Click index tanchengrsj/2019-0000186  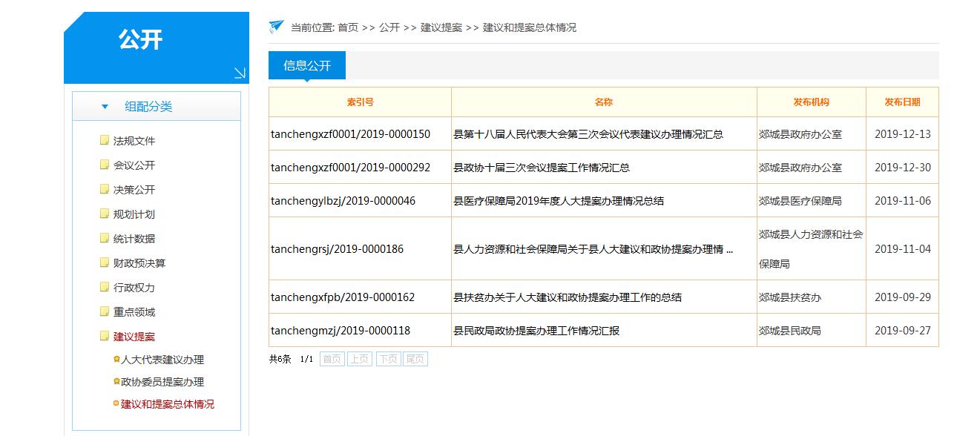(x=337, y=249)
